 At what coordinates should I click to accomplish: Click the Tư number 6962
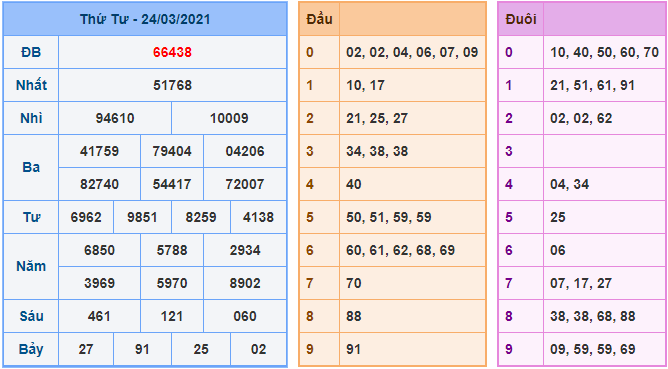coord(86,217)
